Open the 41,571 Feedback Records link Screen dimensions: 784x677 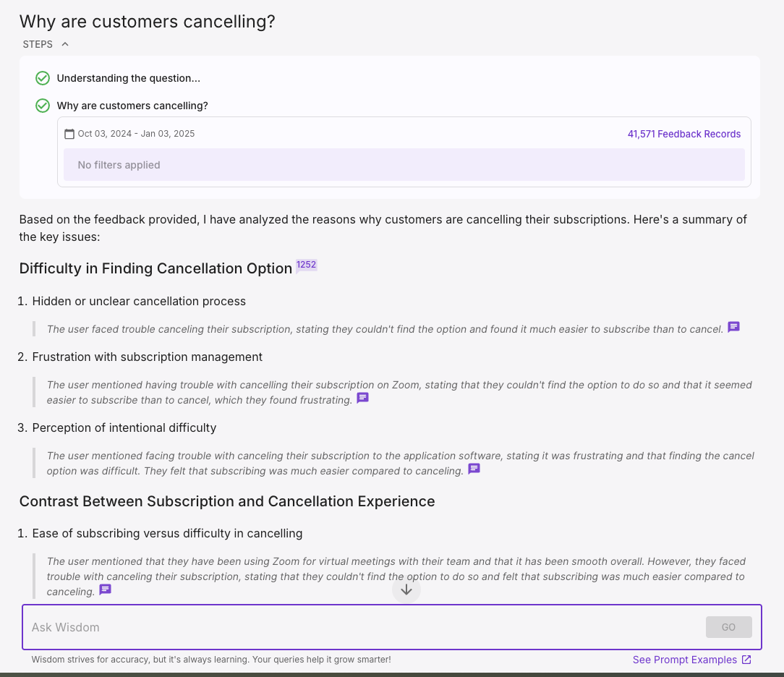(x=684, y=134)
